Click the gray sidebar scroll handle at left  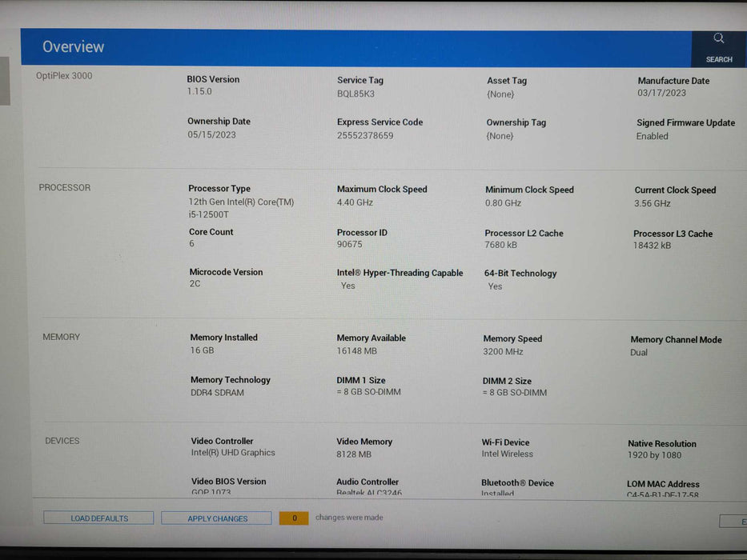click(5, 81)
